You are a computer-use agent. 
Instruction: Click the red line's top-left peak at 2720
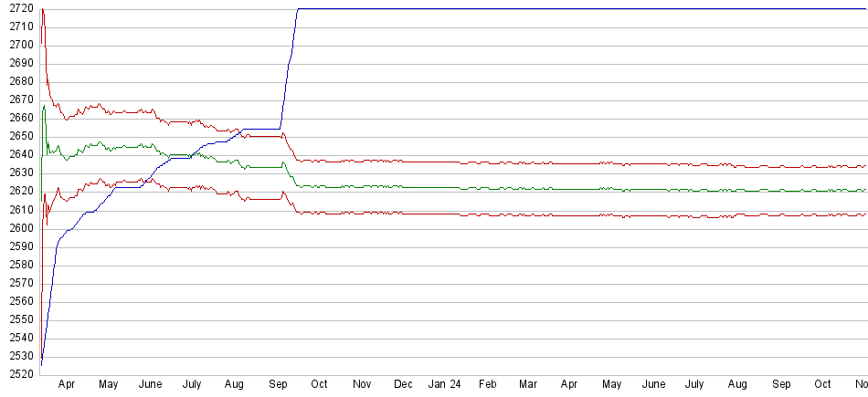[x=43, y=9]
